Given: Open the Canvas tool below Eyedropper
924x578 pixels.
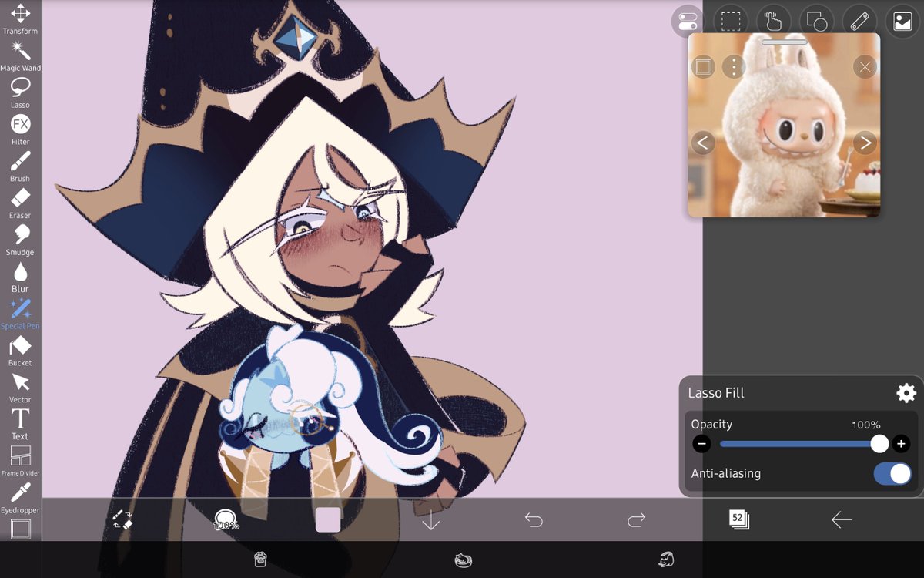Looking at the screenshot, I should coord(20,529).
